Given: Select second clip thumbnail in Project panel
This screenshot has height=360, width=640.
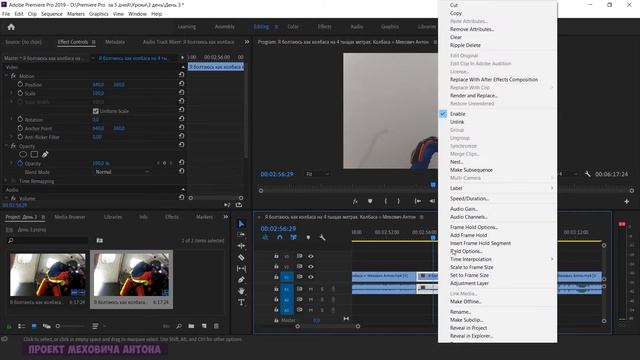Looking at the screenshot, I should pyautogui.click(x=131, y=274).
